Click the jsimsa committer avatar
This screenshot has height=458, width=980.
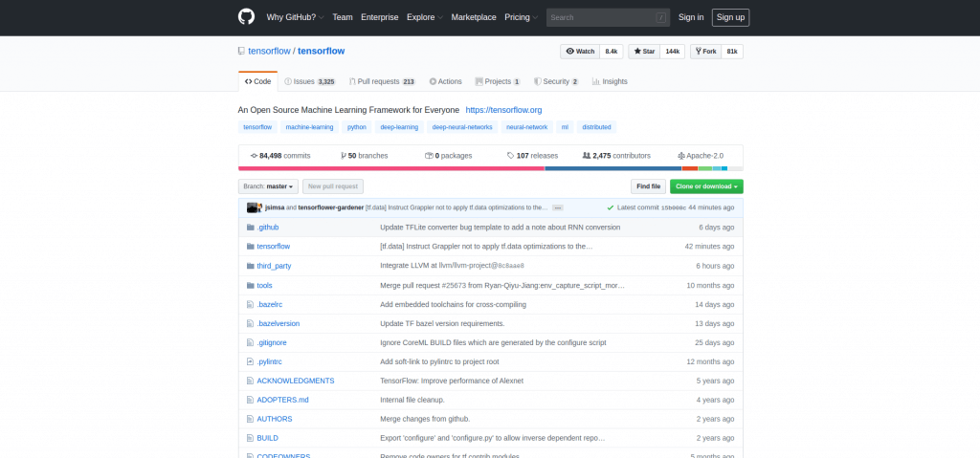pos(253,207)
